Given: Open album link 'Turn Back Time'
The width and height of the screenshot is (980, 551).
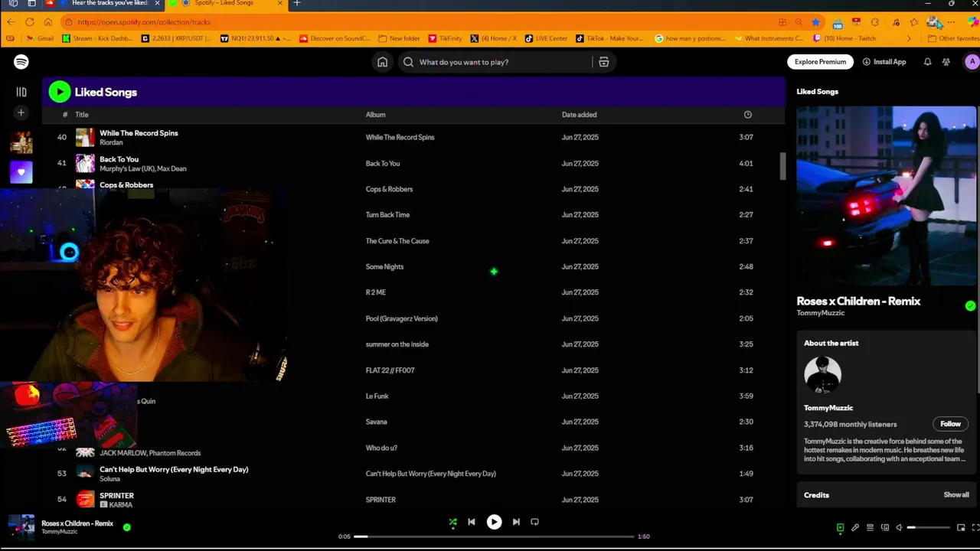Looking at the screenshot, I should [x=387, y=215].
